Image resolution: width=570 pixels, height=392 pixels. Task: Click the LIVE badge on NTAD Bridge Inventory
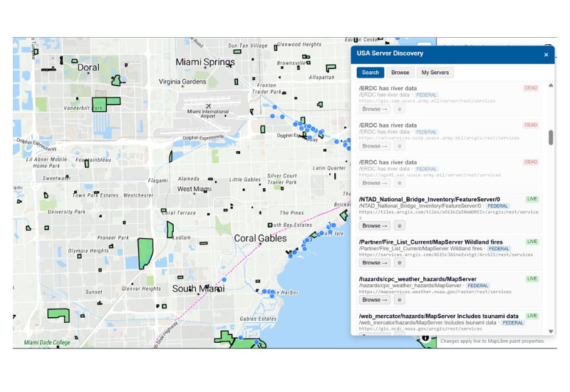(532, 200)
